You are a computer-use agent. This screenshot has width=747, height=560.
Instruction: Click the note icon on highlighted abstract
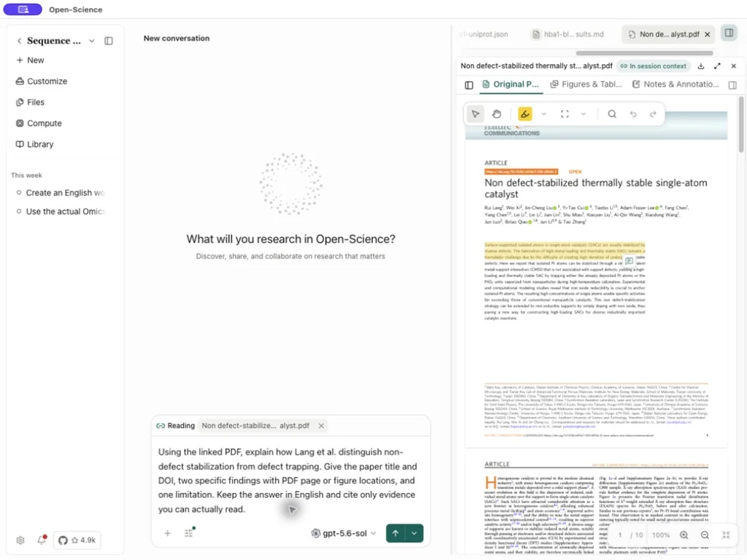tap(629, 261)
